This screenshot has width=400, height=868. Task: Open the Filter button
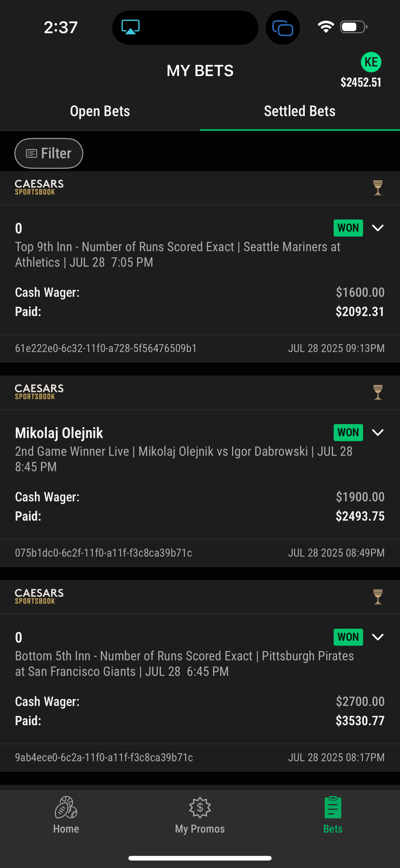tap(49, 153)
